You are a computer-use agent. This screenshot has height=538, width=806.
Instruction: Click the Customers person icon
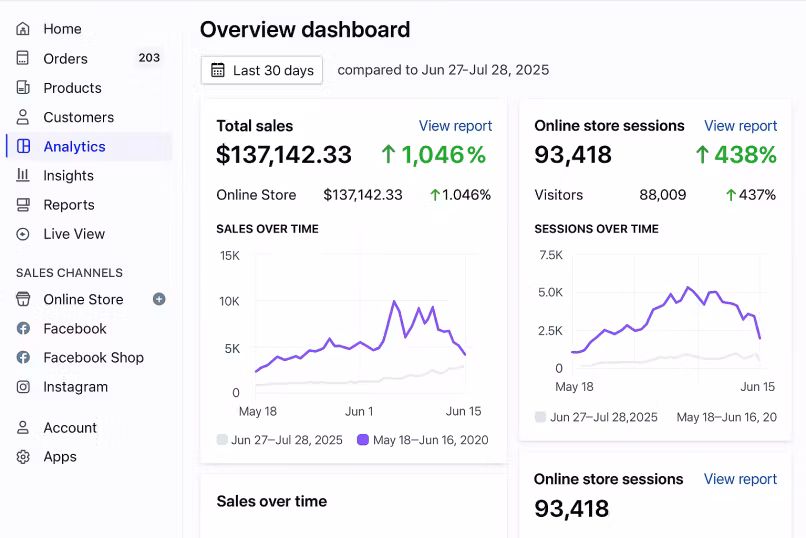coord(23,117)
